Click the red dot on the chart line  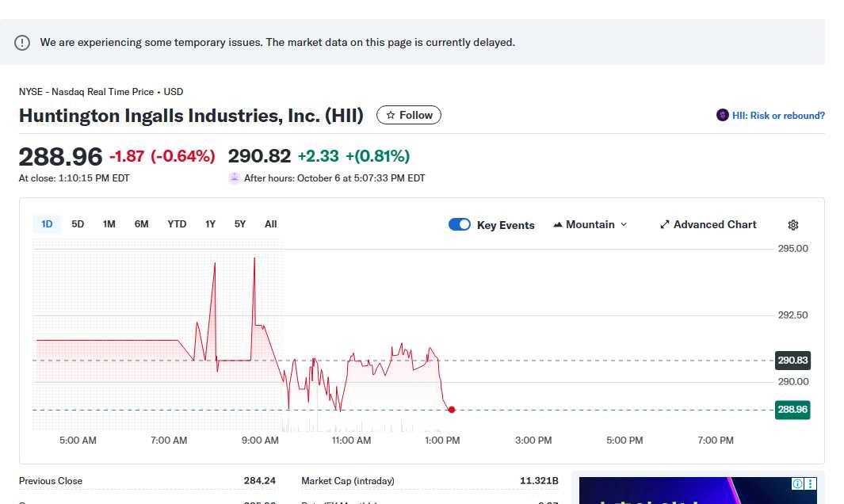[452, 410]
